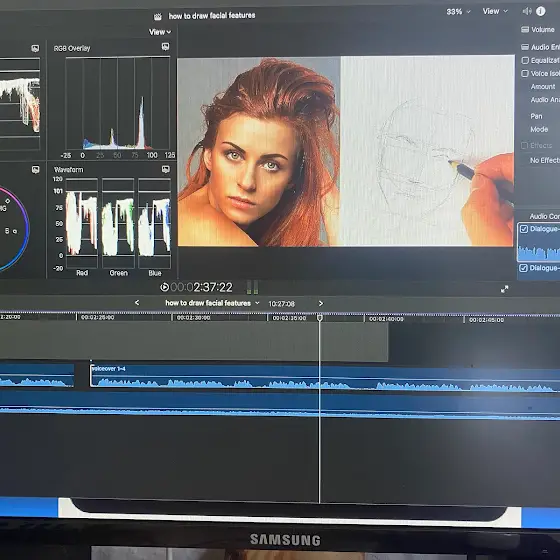Click the 00:02:30:00 ruler mark

click(193, 318)
